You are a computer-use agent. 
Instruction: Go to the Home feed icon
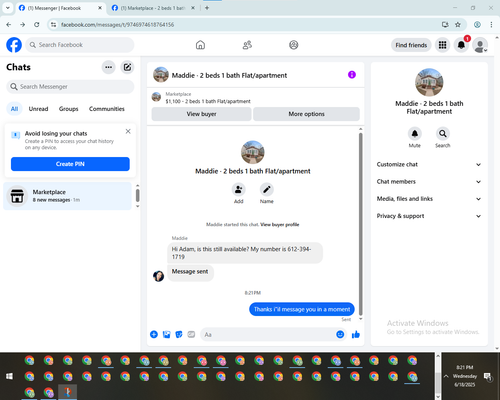[200, 45]
